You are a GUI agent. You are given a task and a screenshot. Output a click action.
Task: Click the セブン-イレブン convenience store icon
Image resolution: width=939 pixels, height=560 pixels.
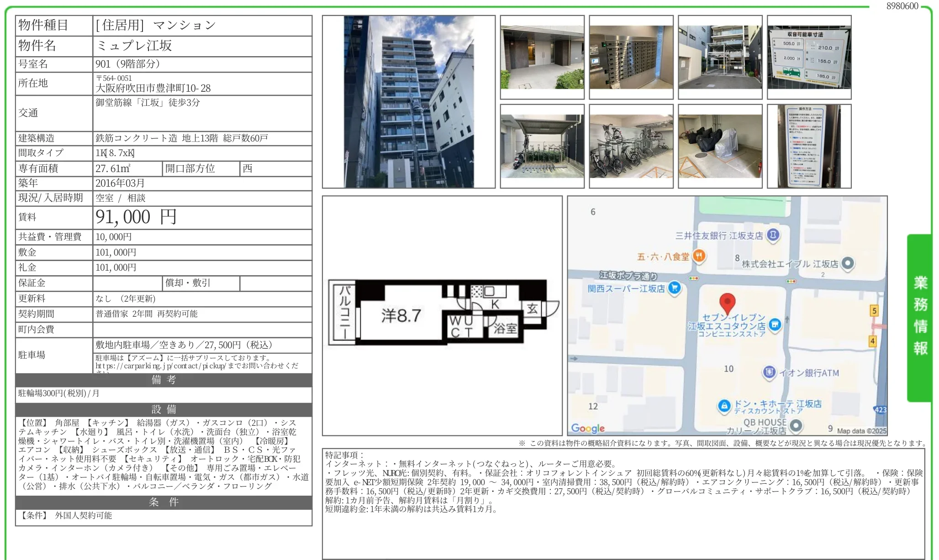click(775, 325)
